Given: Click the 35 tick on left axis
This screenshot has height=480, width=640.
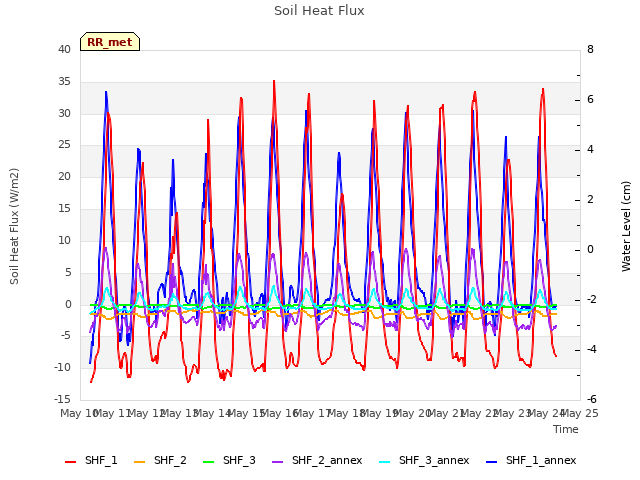Looking at the screenshot, I should [64, 82].
